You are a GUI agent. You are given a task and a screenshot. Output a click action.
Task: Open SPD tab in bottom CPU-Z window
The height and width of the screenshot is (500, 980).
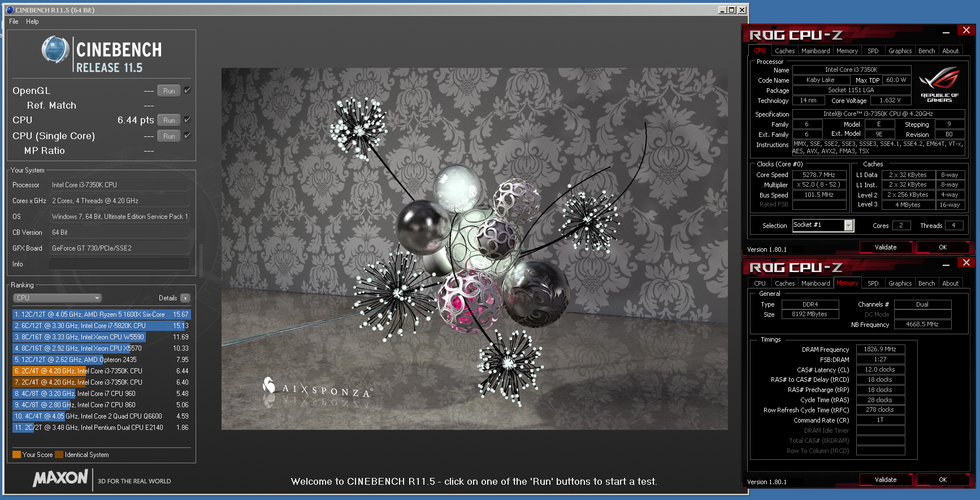[x=873, y=283]
